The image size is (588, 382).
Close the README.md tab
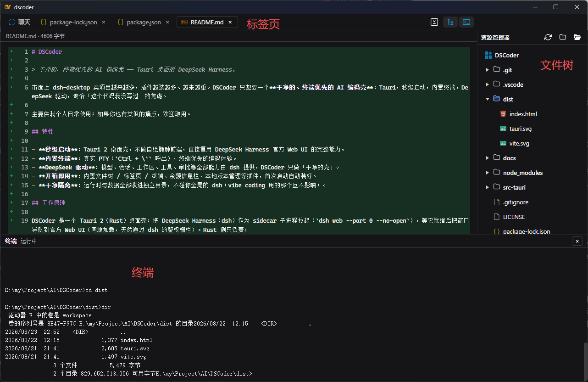[230, 22]
